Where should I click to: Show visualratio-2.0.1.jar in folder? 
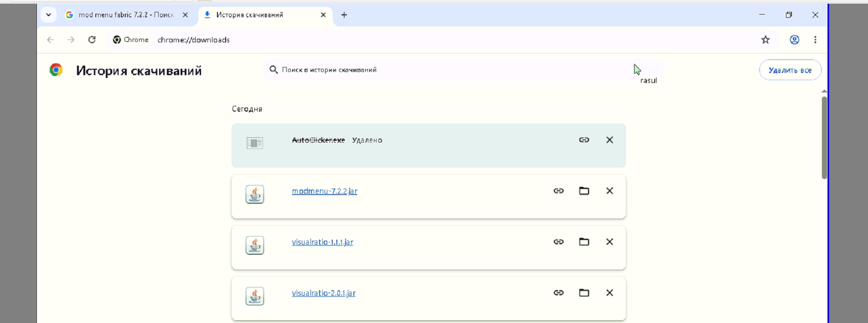584,293
